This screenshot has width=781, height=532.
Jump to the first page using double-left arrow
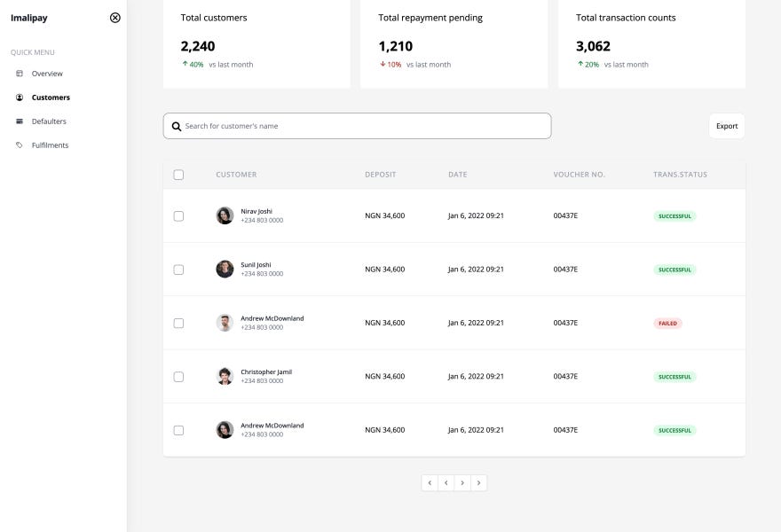tap(430, 482)
